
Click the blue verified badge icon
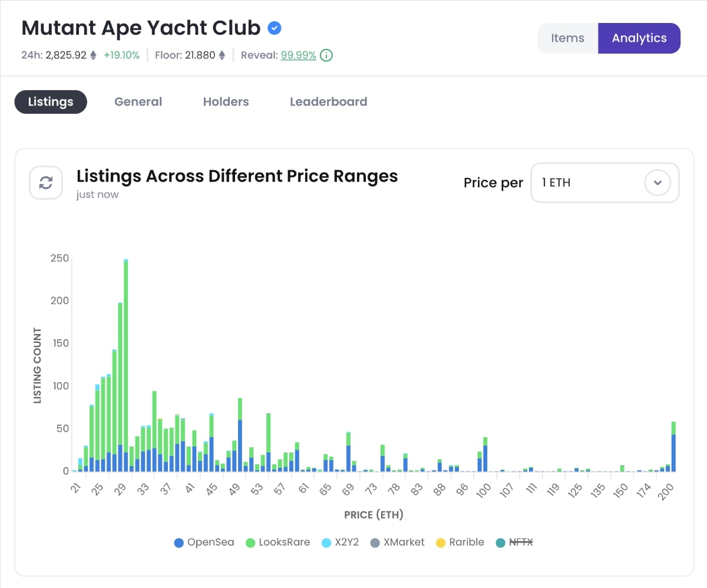click(274, 28)
